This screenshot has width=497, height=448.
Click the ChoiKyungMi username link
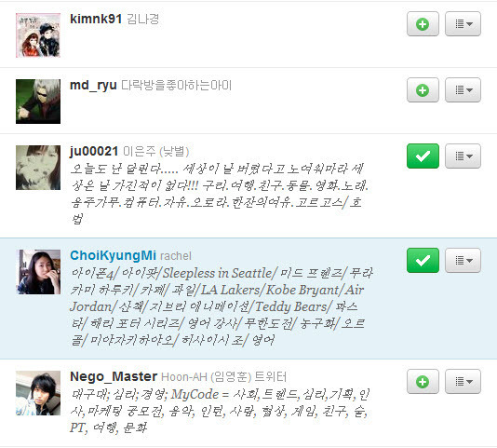point(113,256)
